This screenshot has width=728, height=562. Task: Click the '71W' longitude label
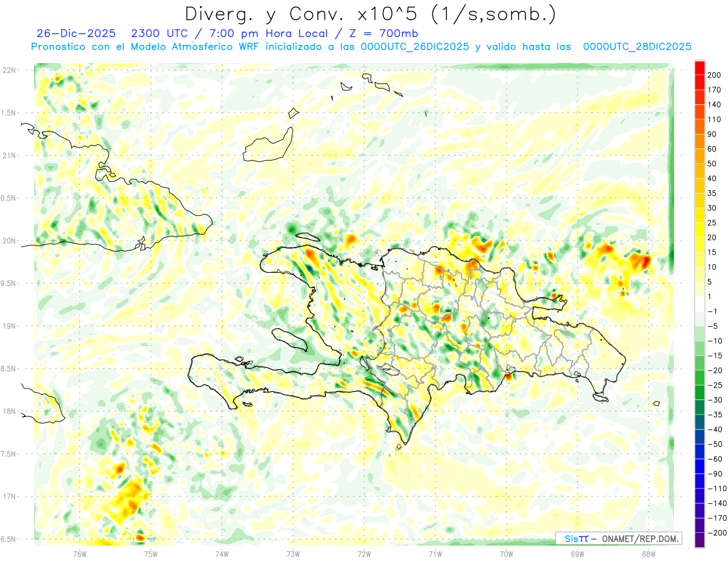(x=435, y=554)
